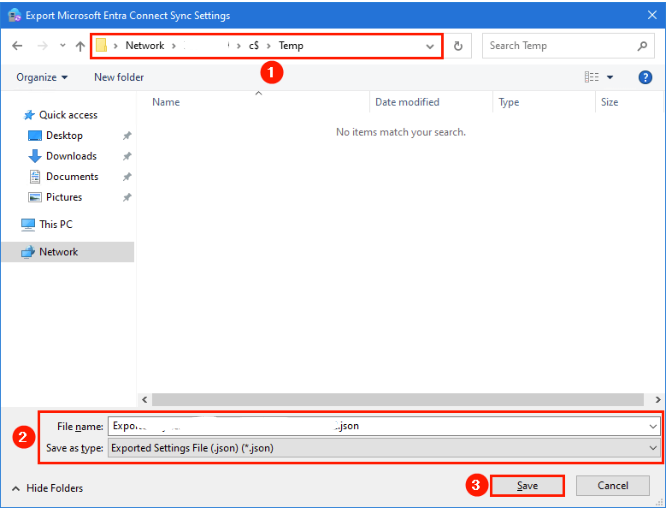Click the Cancel button

[612, 486]
